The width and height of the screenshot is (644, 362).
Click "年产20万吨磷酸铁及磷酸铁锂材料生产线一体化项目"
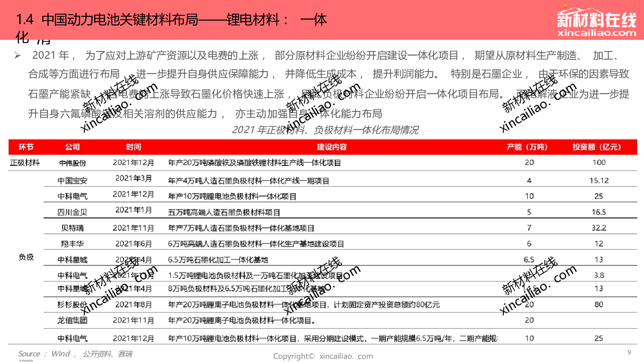coord(254,162)
